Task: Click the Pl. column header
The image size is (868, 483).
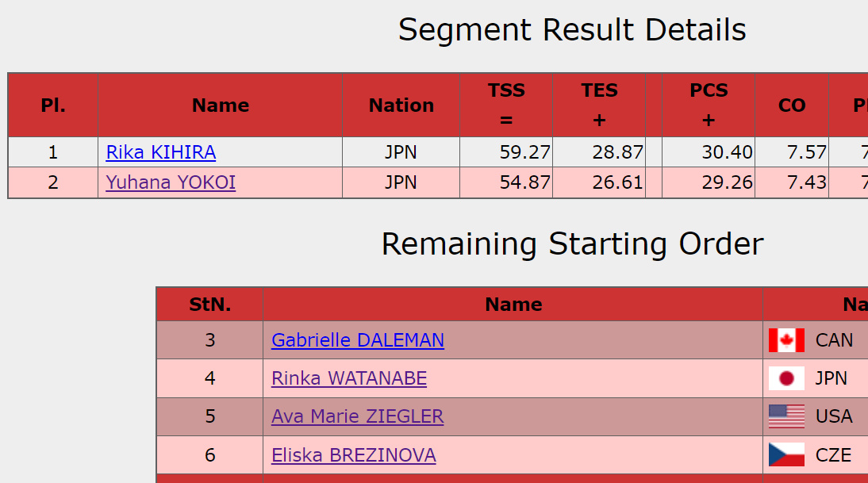Action: tap(53, 105)
